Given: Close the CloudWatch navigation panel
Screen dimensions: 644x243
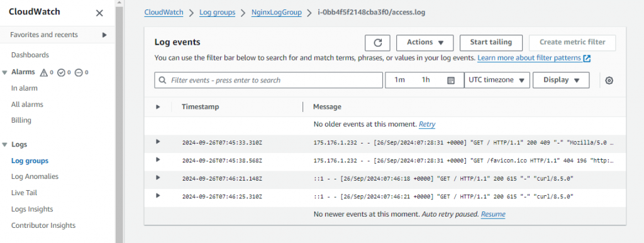Looking at the screenshot, I should (x=99, y=13).
